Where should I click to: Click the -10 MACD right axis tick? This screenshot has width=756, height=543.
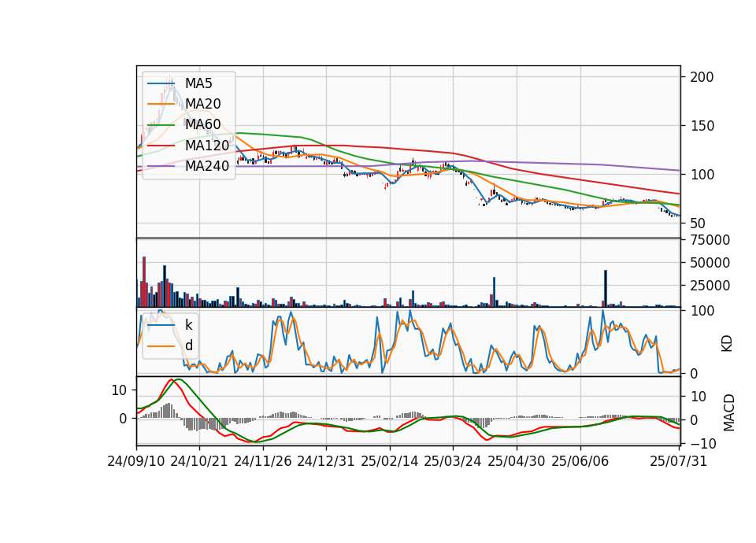703,443
